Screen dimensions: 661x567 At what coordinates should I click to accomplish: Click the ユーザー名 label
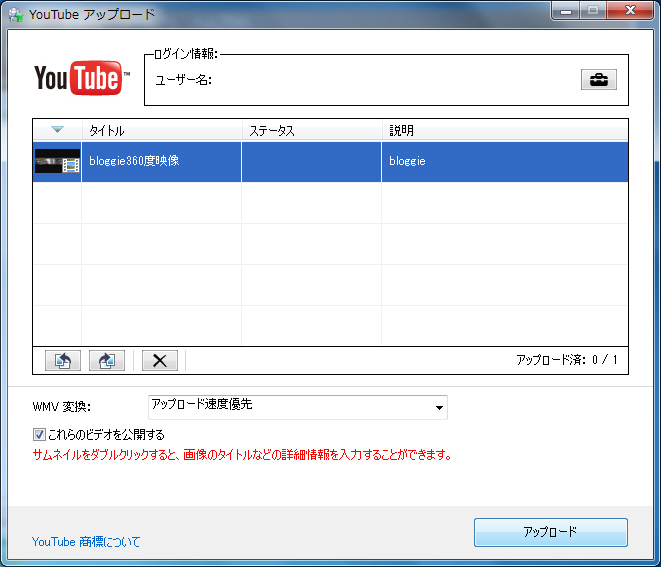click(x=183, y=80)
